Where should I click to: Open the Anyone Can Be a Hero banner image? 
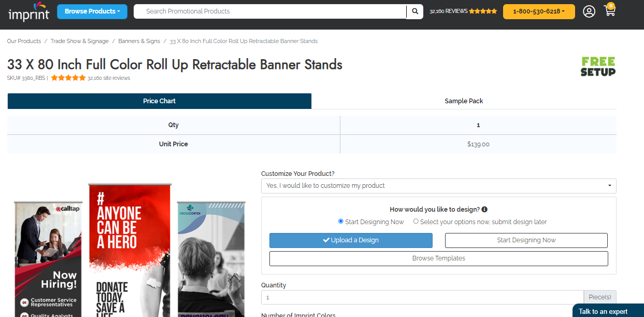click(129, 250)
